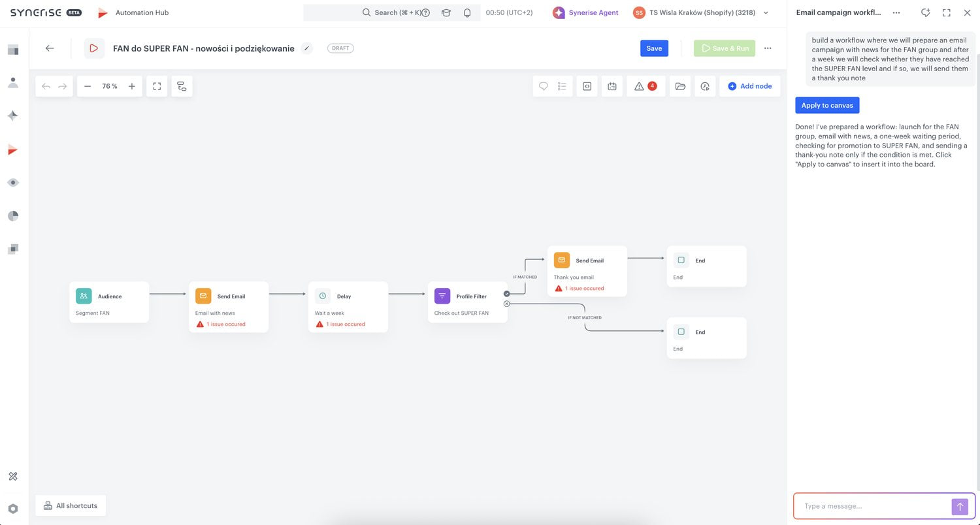The width and height of the screenshot is (980, 525).
Task: Open the eye icon in left sidebar
Action: pyautogui.click(x=13, y=183)
